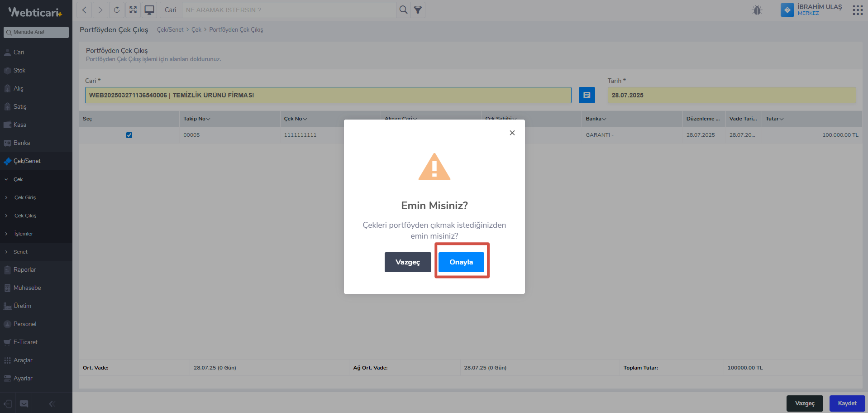The height and width of the screenshot is (413, 868).
Task: Close the confirmation dialog with X
Action: point(512,133)
